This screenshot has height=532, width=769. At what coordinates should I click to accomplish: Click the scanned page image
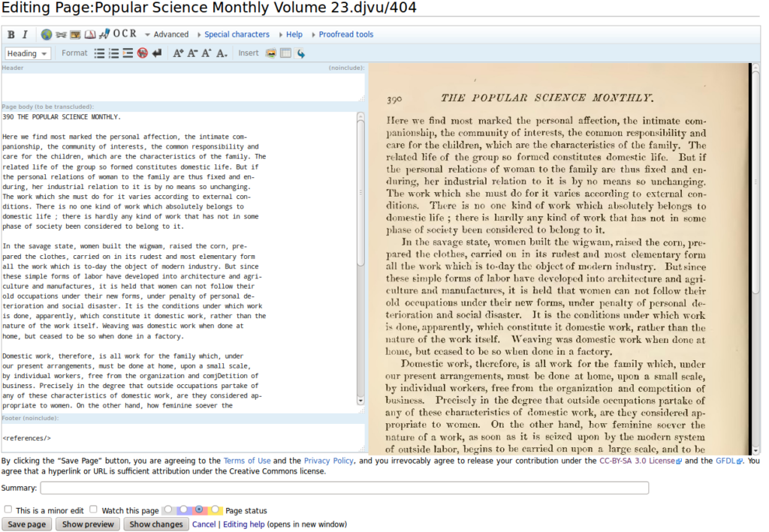pyautogui.click(x=559, y=259)
